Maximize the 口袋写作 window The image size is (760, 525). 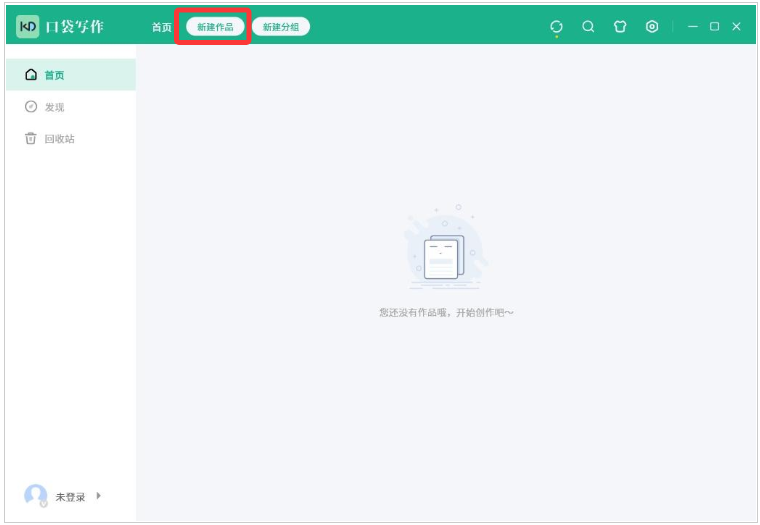point(714,27)
